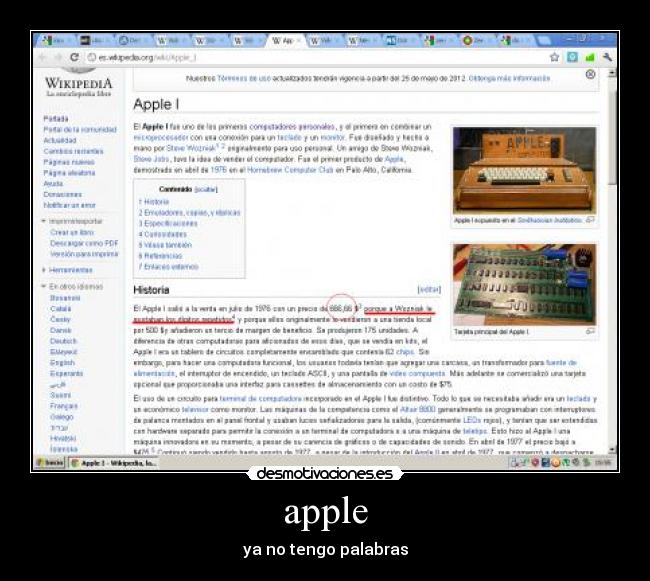This screenshot has width=650, height=581.
Task: Switch language to English
Action: (63, 362)
